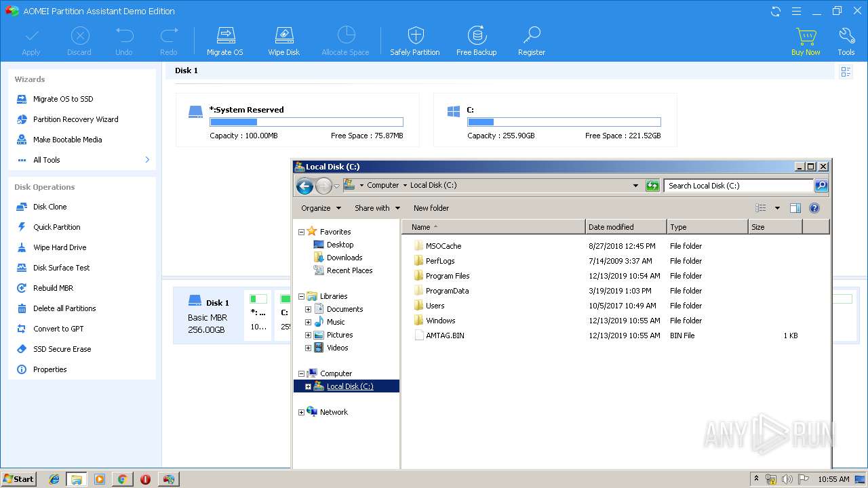
Task: Select the MSOCache folder
Action: [443, 246]
